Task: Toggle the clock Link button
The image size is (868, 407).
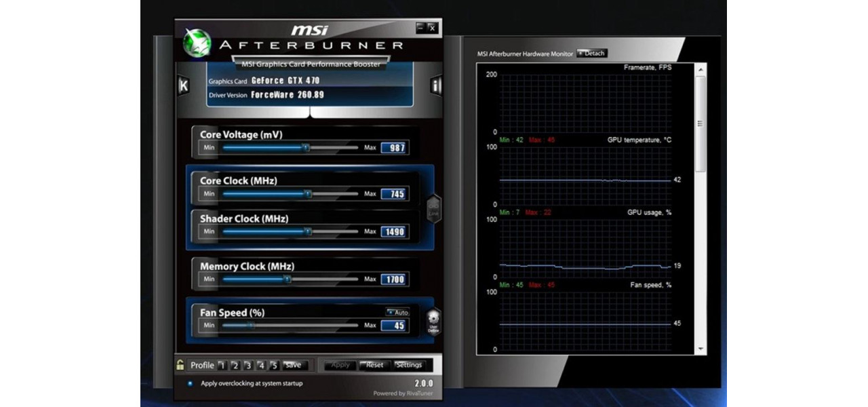Action: point(433,208)
